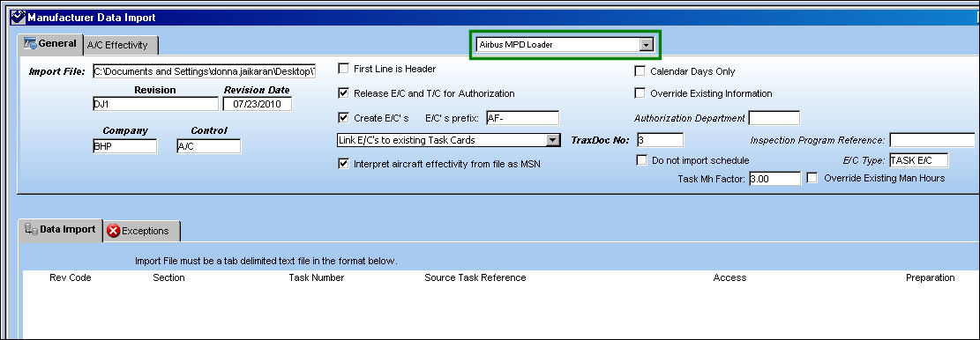The image size is (980, 340).
Task: Click the Access column header
Action: coord(729,277)
